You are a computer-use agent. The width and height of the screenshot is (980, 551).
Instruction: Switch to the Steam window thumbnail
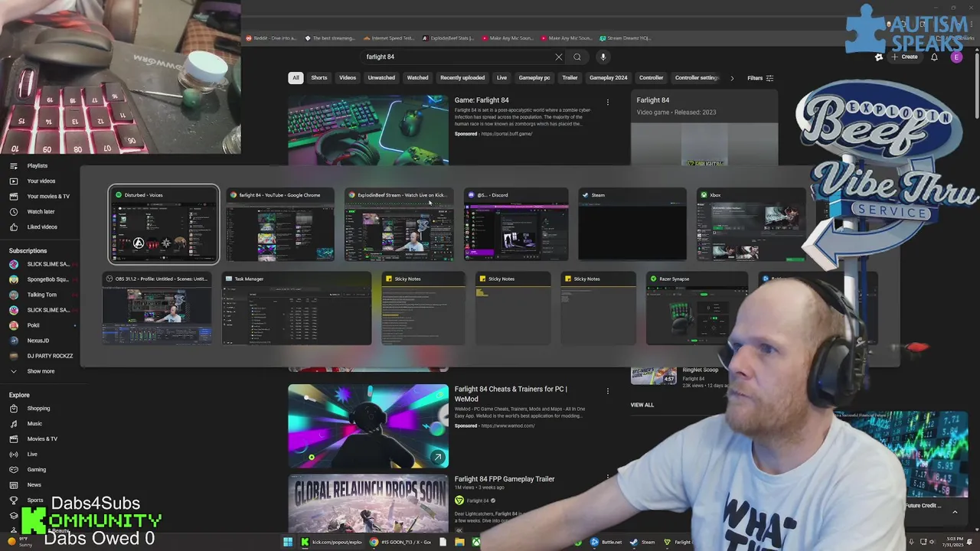pos(632,224)
